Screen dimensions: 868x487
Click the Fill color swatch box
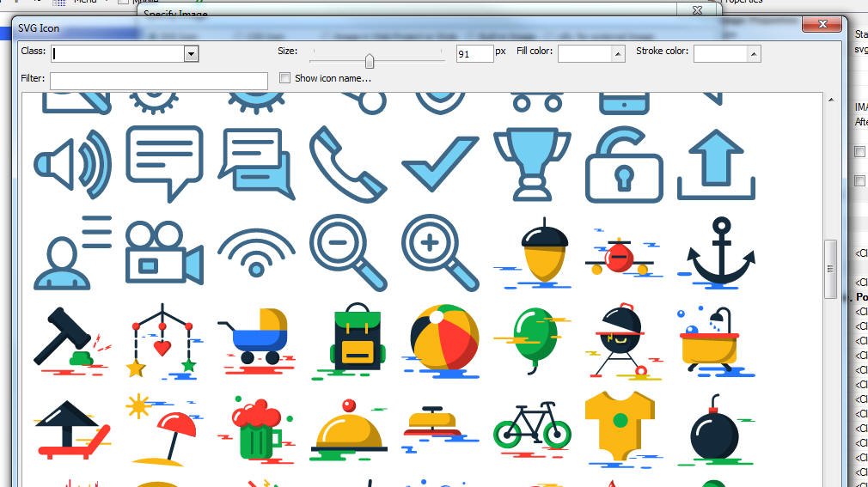click(x=584, y=53)
